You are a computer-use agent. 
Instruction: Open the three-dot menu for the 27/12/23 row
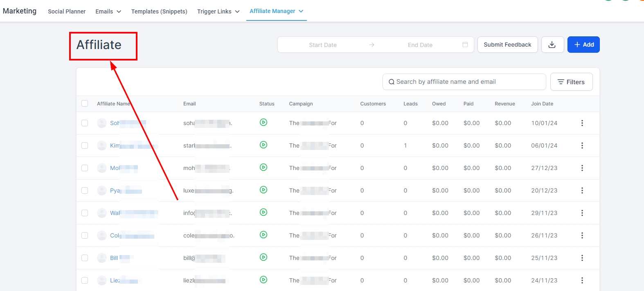pos(582,168)
